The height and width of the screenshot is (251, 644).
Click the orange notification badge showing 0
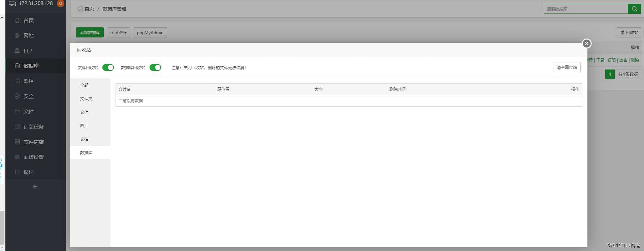(61, 3)
